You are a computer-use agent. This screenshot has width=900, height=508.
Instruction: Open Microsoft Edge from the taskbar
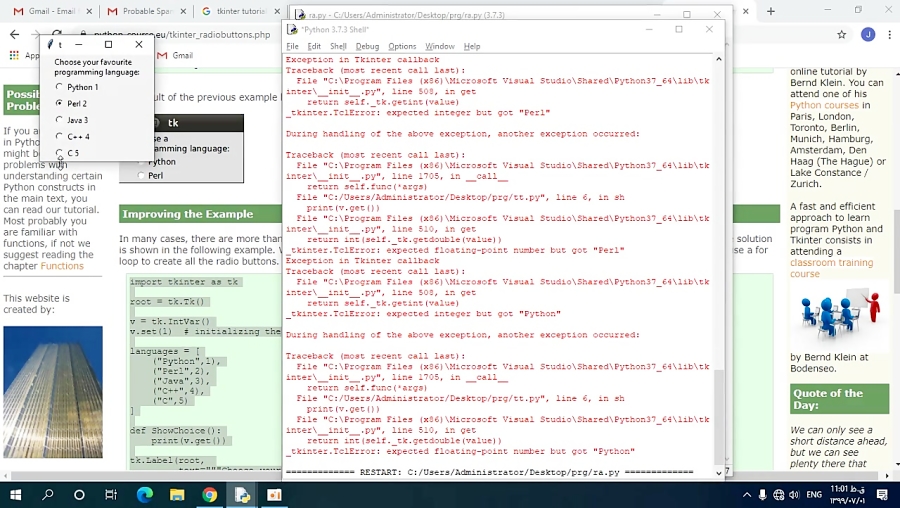click(144, 494)
